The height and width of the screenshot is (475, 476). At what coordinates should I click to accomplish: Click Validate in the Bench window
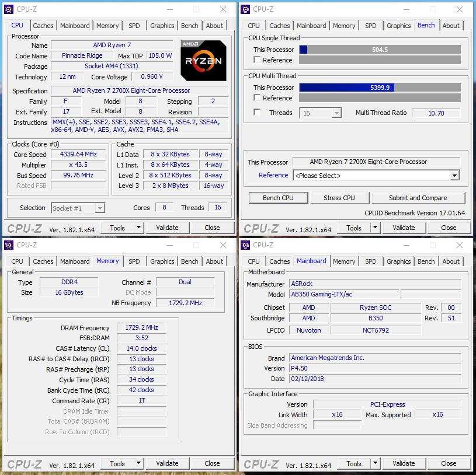(x=404, y=228)
